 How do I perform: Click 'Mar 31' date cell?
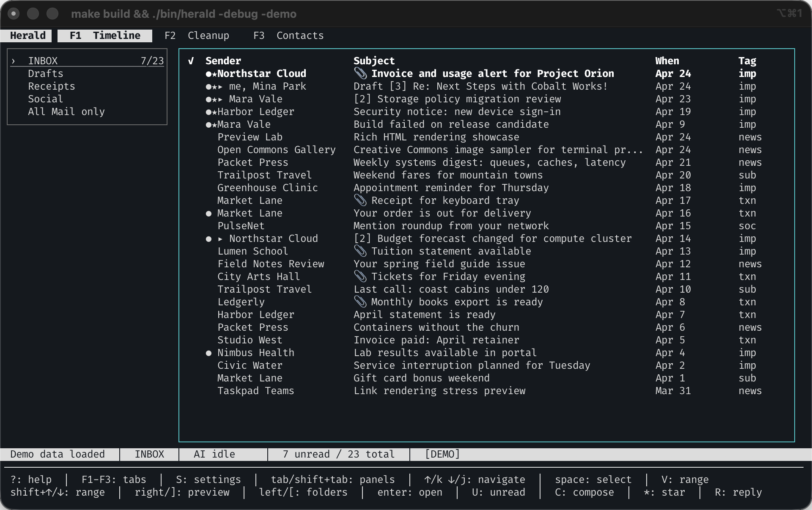673,391
